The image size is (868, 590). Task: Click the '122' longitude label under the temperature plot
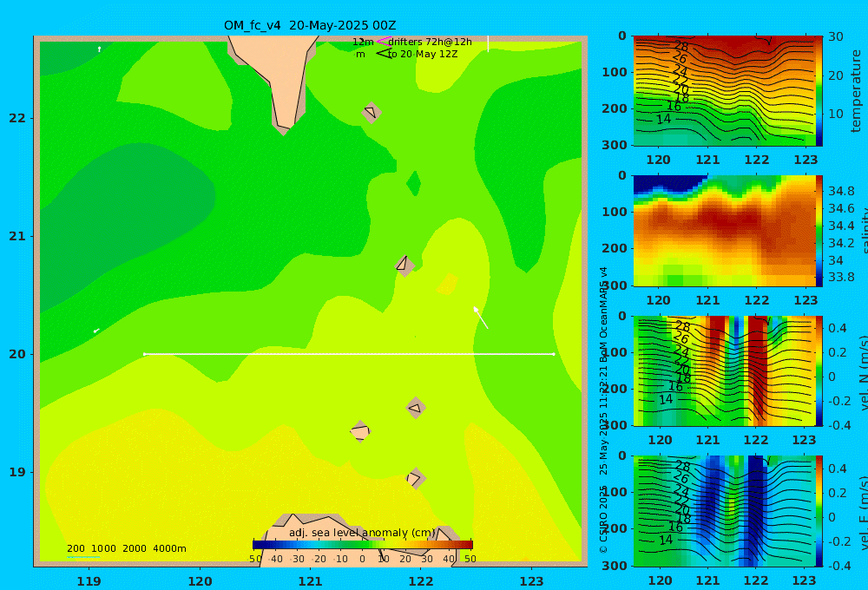click(757, 160)
